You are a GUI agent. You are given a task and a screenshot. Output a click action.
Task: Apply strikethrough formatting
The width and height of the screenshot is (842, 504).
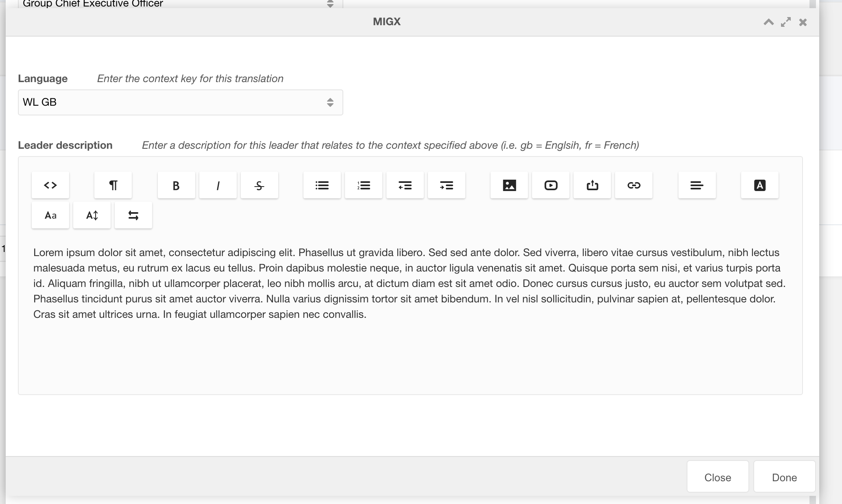(260, 185)
